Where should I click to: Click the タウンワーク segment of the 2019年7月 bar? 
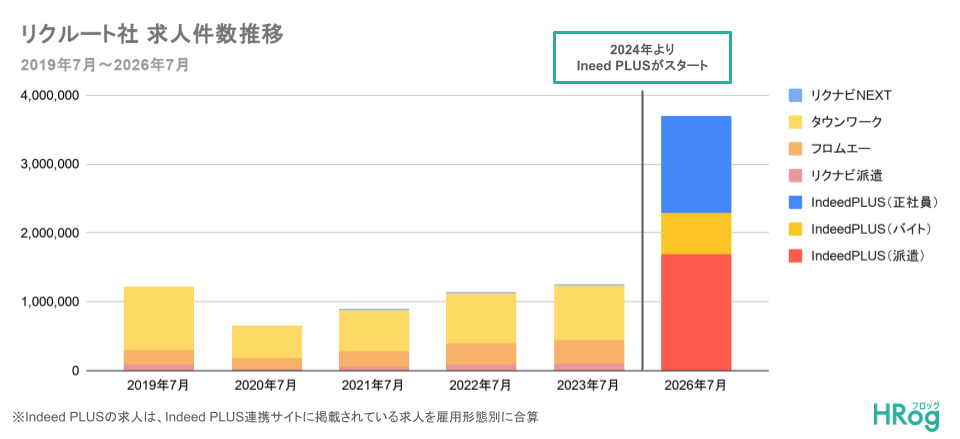pyautogui.click(x=159, y=318)
